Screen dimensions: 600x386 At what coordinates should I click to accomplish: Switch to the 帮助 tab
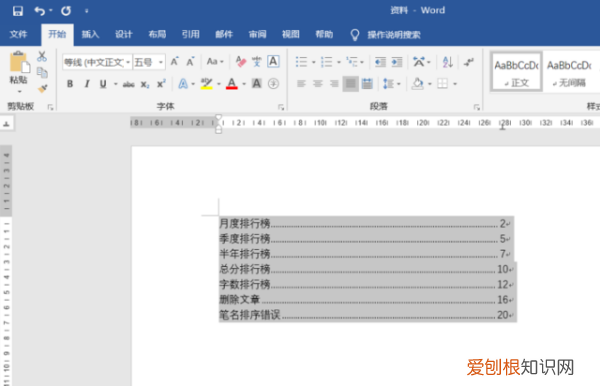click(324, 34)
